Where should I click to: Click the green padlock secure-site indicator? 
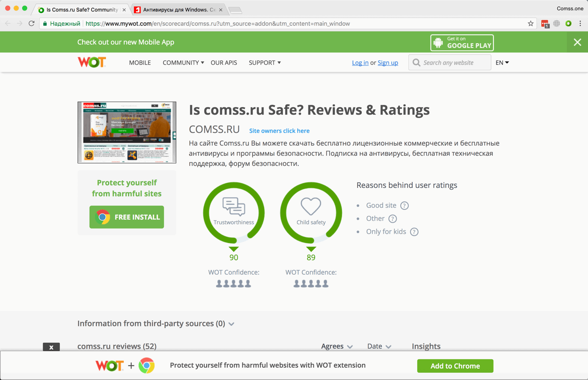pyautogui.click(x=45, y=24)
